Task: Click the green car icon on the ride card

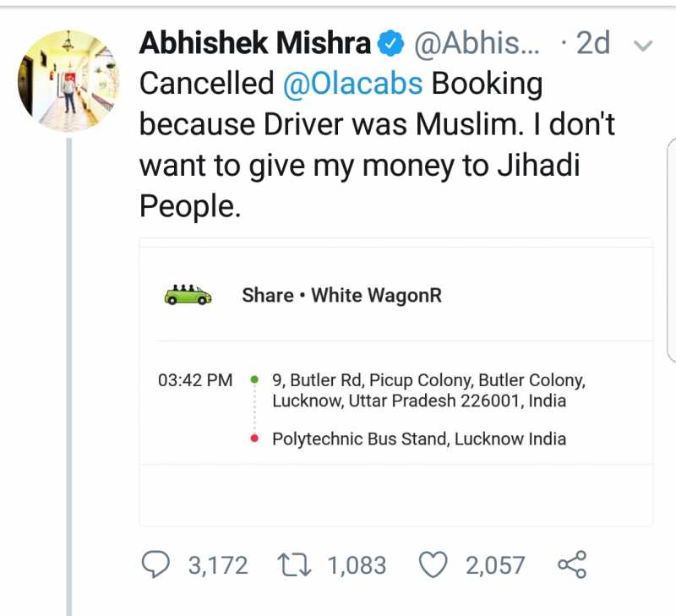Action: tap(188, 295)
